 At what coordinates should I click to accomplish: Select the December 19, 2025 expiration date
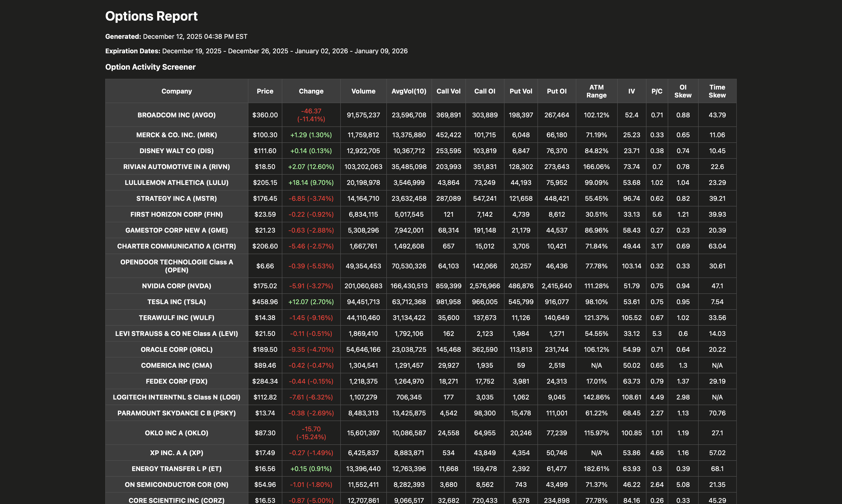pos(192,50)
